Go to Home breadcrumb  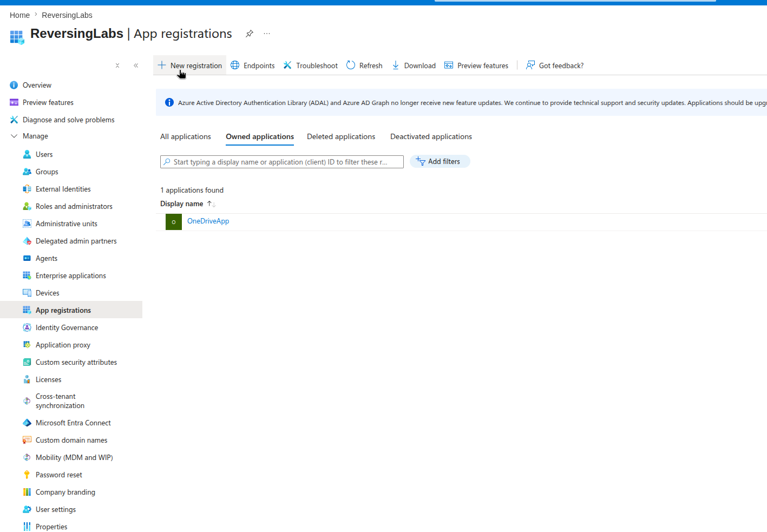pos(19,15)
